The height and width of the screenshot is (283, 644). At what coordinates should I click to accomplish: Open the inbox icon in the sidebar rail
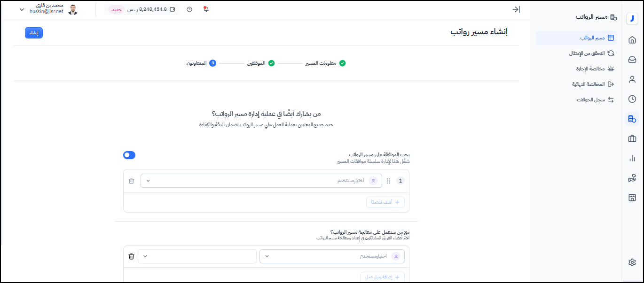click(x=632, y=60)
